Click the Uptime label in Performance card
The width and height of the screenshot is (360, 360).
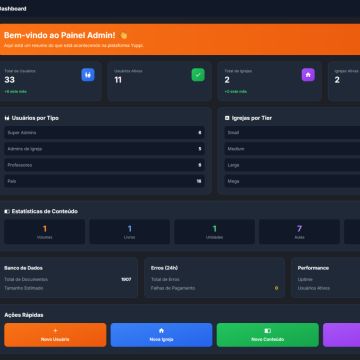tap(305, 279)
